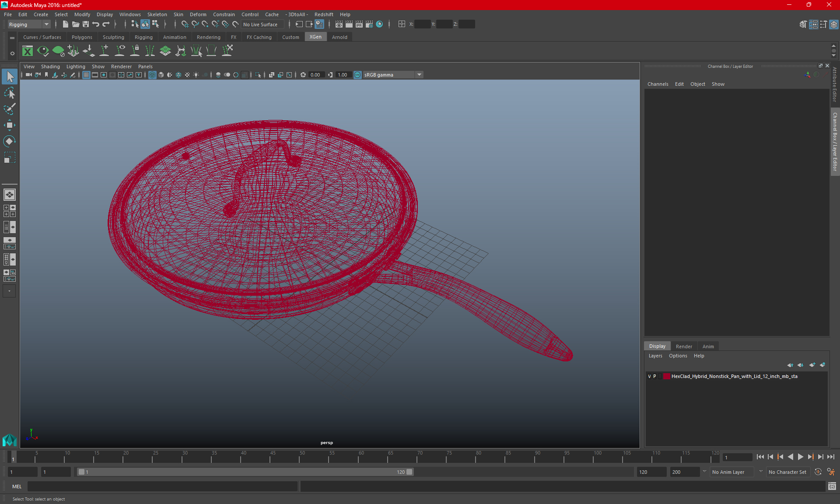This screenshot has height=504, width=840.
Task: Open the Script Editor icon
Action: 832,486
